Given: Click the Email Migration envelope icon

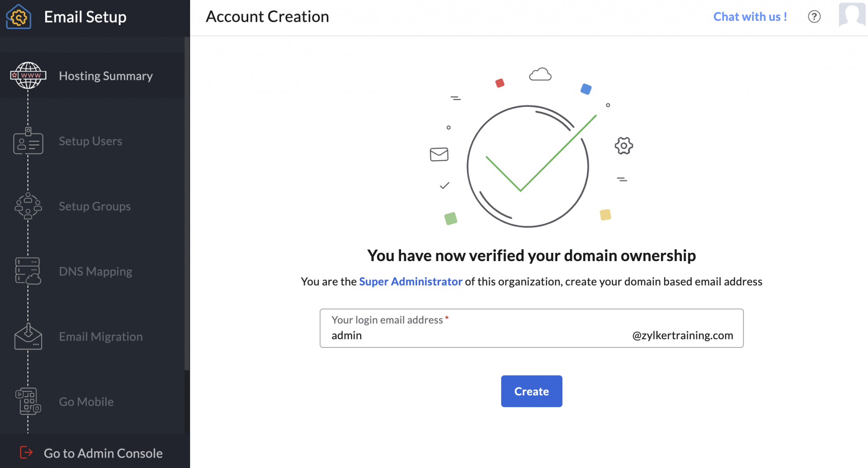Looking at the screenshot, I should click(28, 337).
